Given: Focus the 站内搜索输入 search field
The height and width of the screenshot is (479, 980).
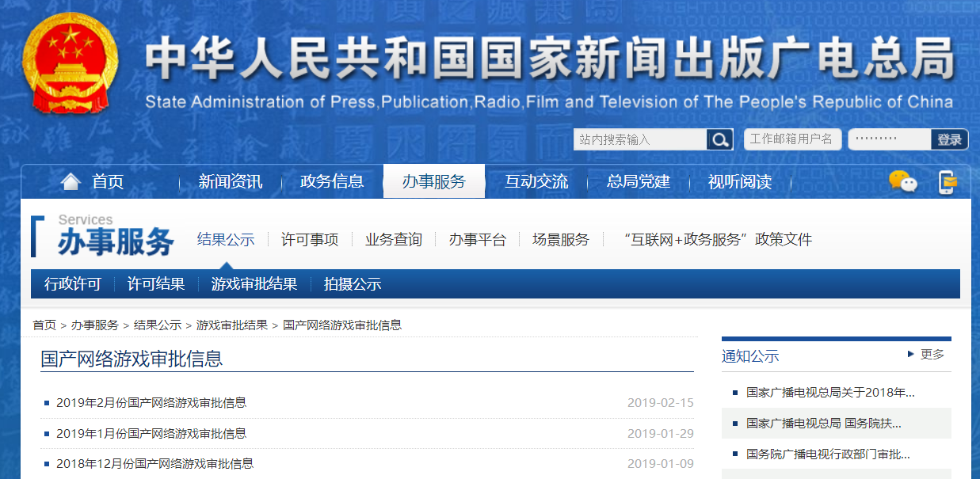Looking at the screenshot, I should (640, 139).
